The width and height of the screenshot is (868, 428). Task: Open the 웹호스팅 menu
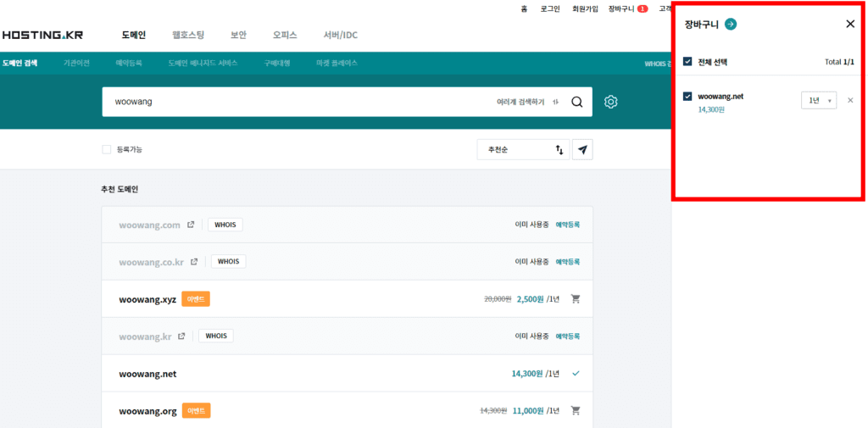point(187,35)
